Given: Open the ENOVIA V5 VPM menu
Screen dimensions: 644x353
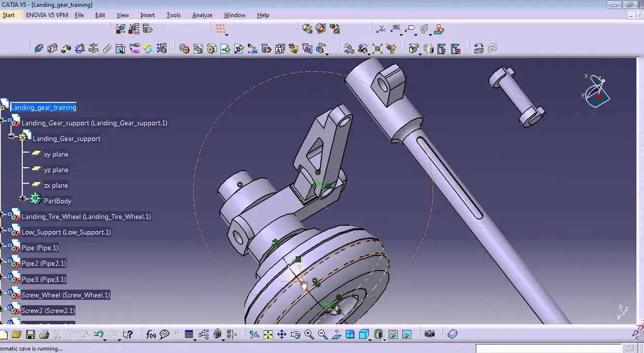Looking at the screenshot, I should (47, 15).
